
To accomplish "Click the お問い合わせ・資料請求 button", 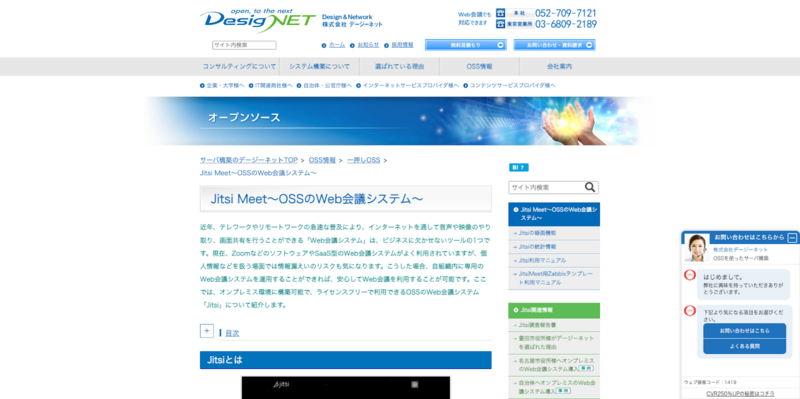I will (554, 45).
